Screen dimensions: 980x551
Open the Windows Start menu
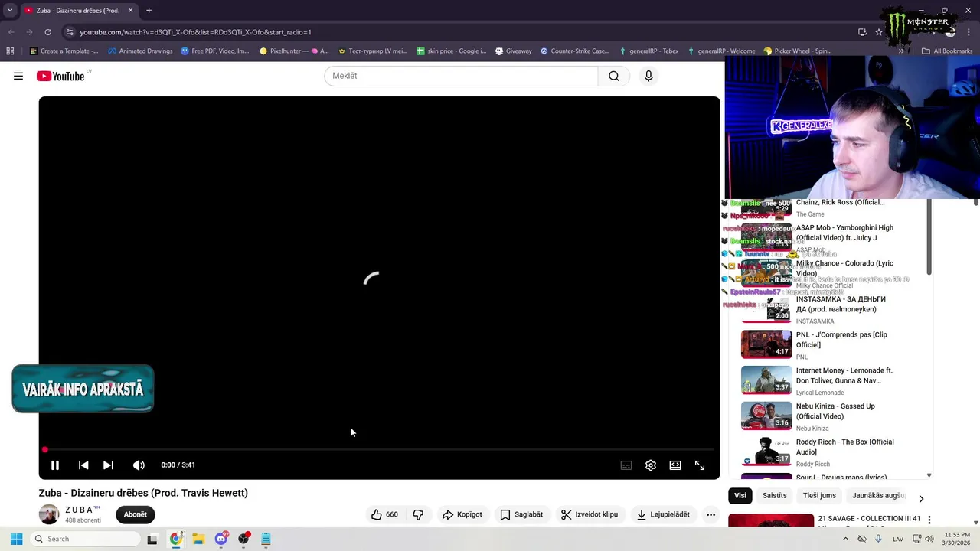pos(16,539)
